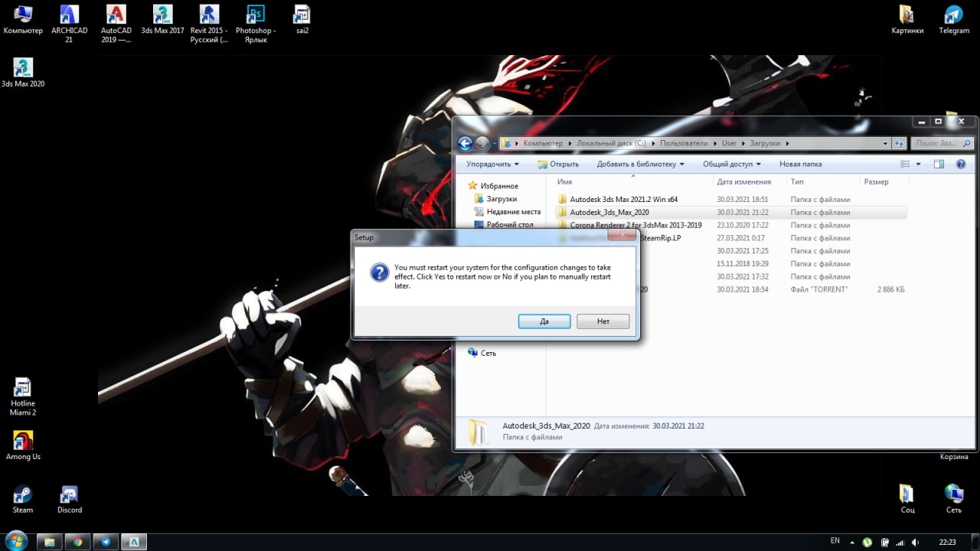Click Локальный диск (C:) in the breadcrumb
The image size is (980, 551).
pos(612,143)
